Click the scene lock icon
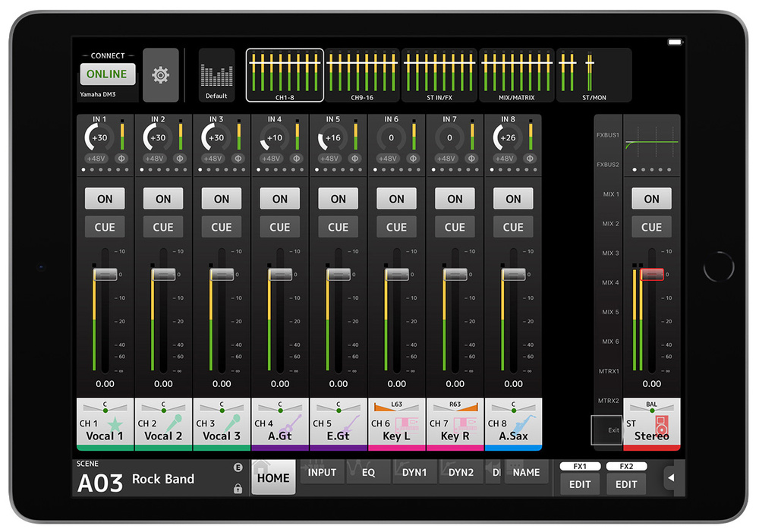This screenshot has width=759, height=532. click(238, 490)
